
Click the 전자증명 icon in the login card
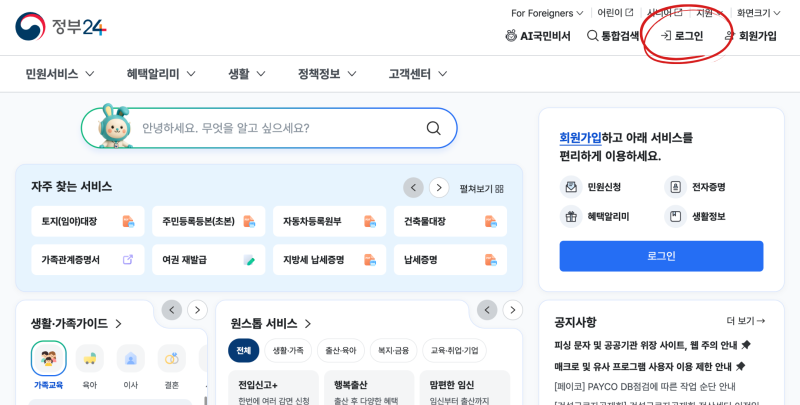675,187
